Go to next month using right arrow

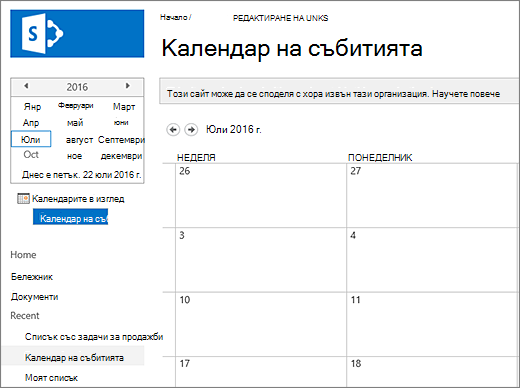[191, 129]
